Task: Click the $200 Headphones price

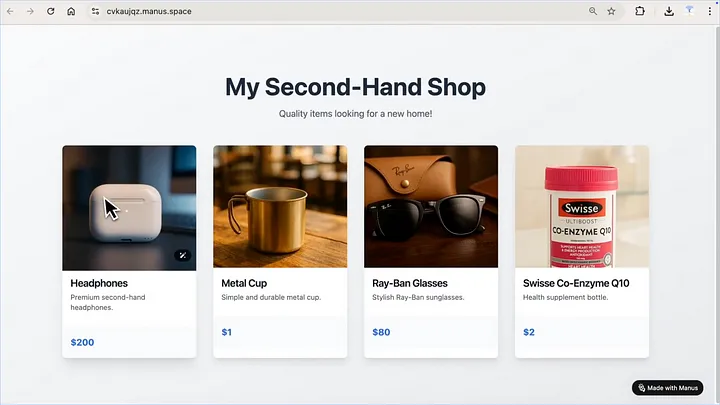Action: (x=82, y=342)
